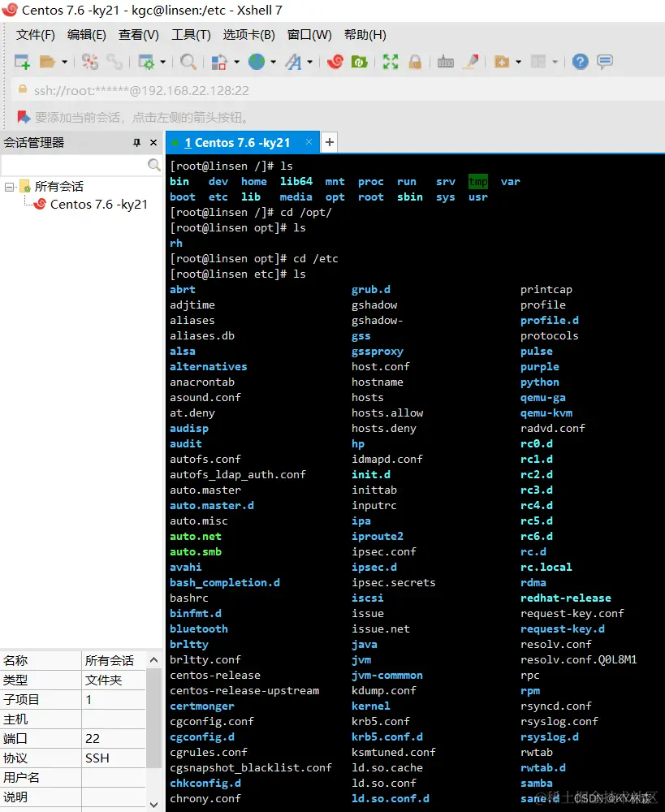
Task: Click the lock screen padlock icon
Action: point(415,62)
